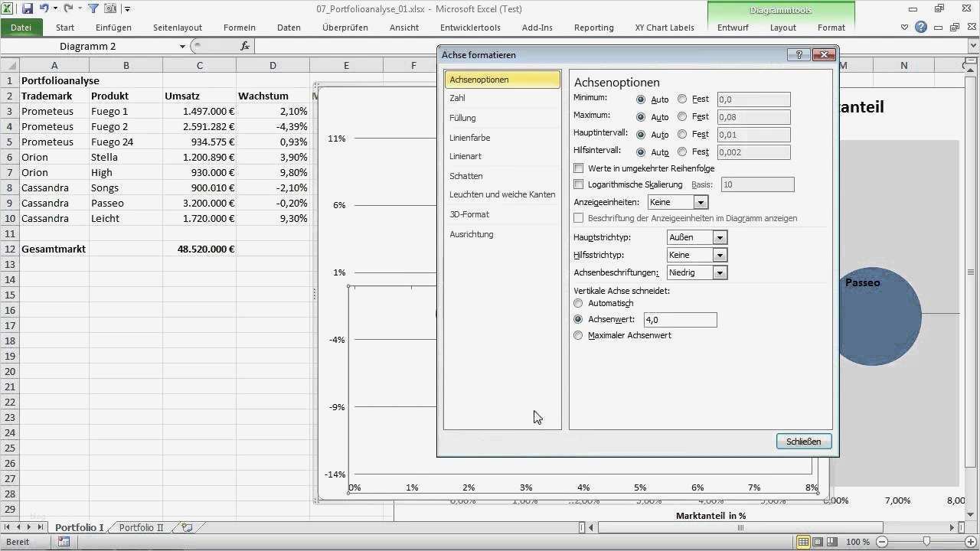Click the horizontal scrollbar thumb of the sheet
Screen dimensions: 980x551
tap(740, 527)
